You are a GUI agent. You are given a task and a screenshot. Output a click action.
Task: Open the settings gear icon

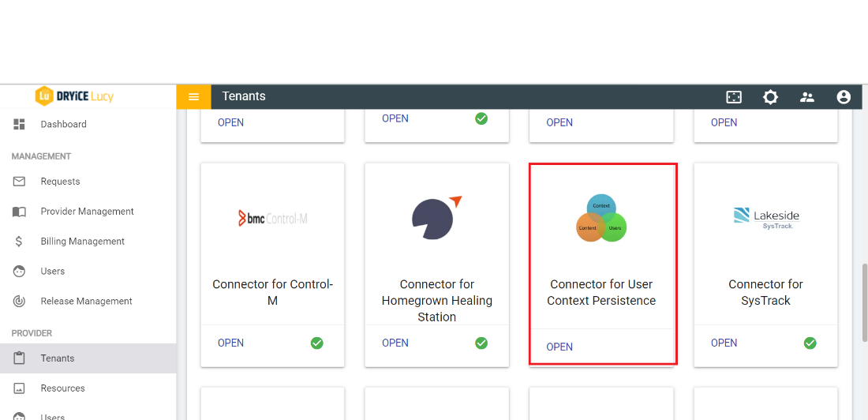tap(770, 97)
